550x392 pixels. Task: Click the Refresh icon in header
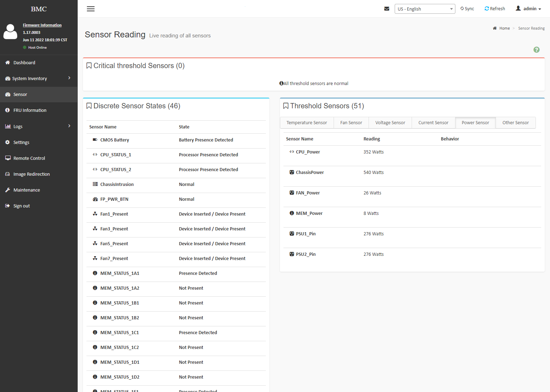pyautogui.click(x=487, y=8)
